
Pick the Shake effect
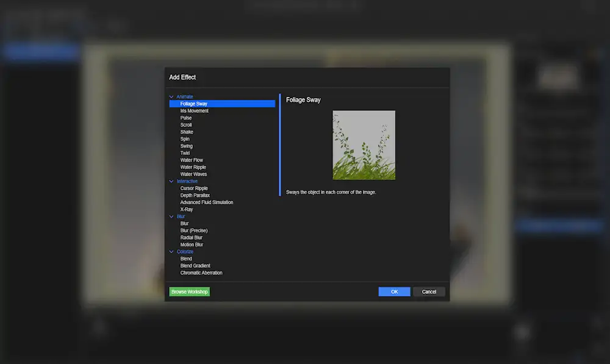click(186, 132)
